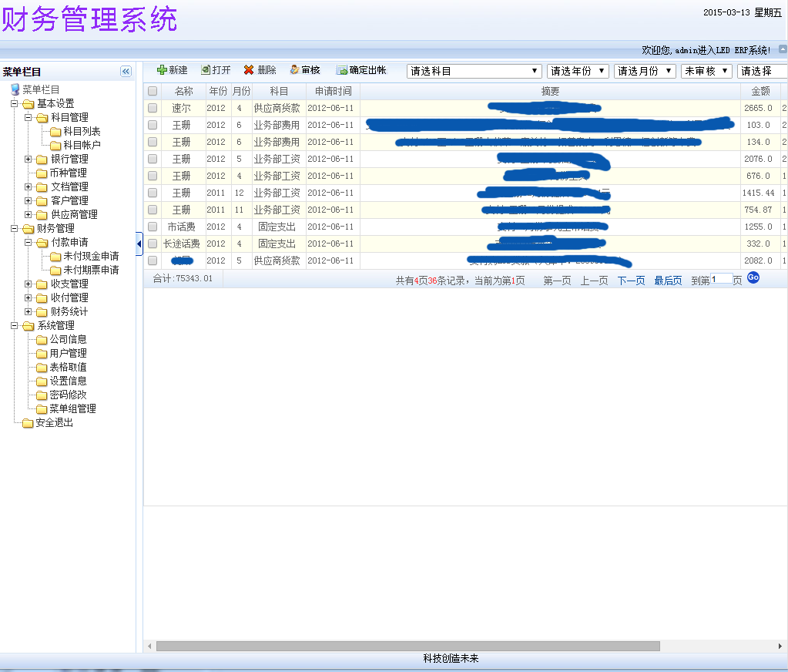Jump to 最后页 in pagination

[668, 281]
